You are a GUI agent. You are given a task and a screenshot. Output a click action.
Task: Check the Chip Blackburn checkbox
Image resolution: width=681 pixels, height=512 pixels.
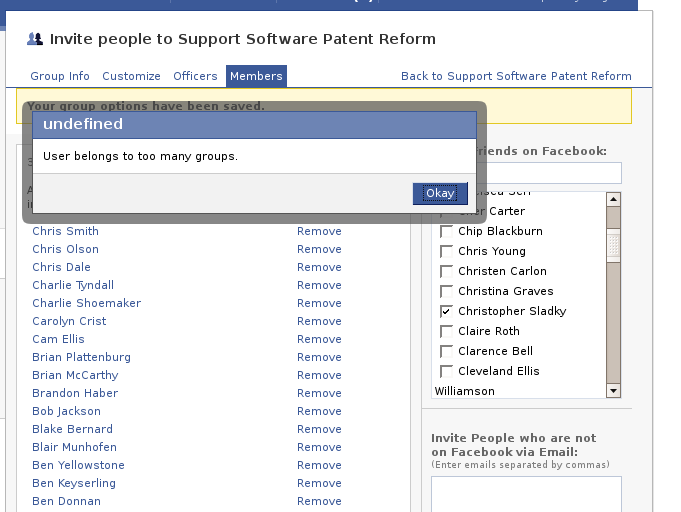[446, 231]
